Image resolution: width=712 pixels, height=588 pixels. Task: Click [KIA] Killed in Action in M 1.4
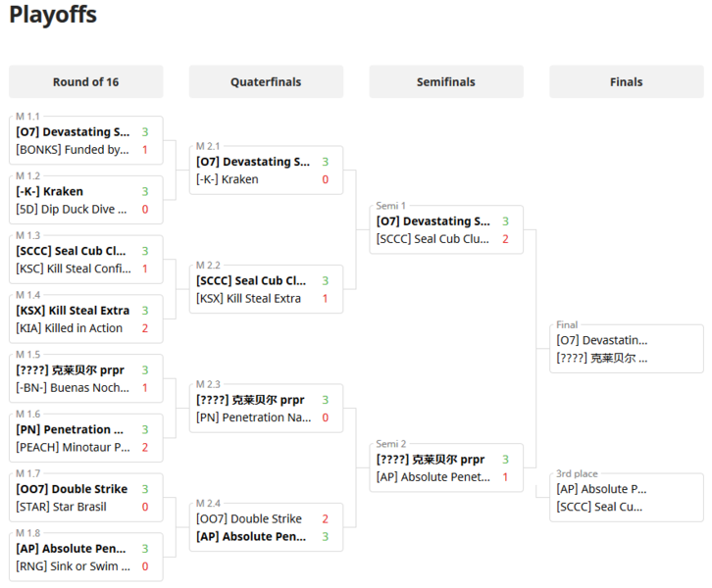pos(70,328)
